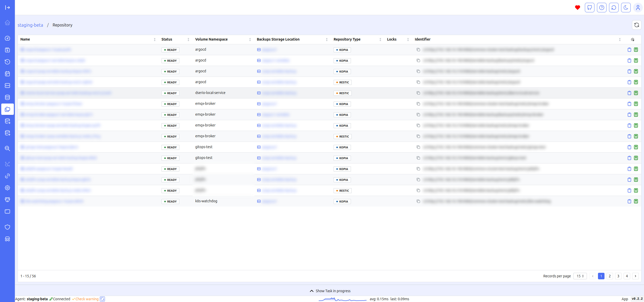This screenshot has height=302, width=644.
Task: Open the home icon in sidebar
Action: (8, 23)
